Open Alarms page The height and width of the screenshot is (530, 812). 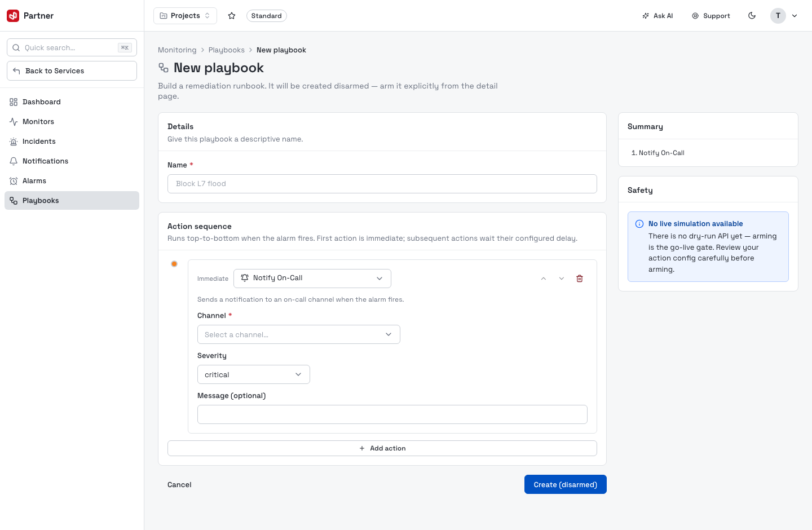point(72,181)
